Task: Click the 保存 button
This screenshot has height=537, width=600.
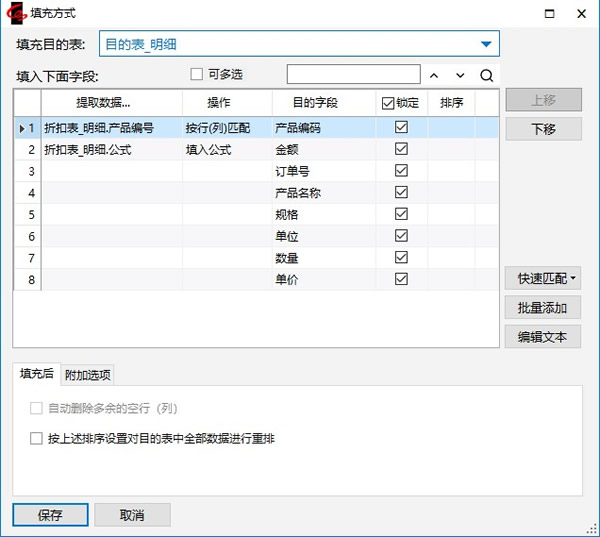Action: [50, 515]
